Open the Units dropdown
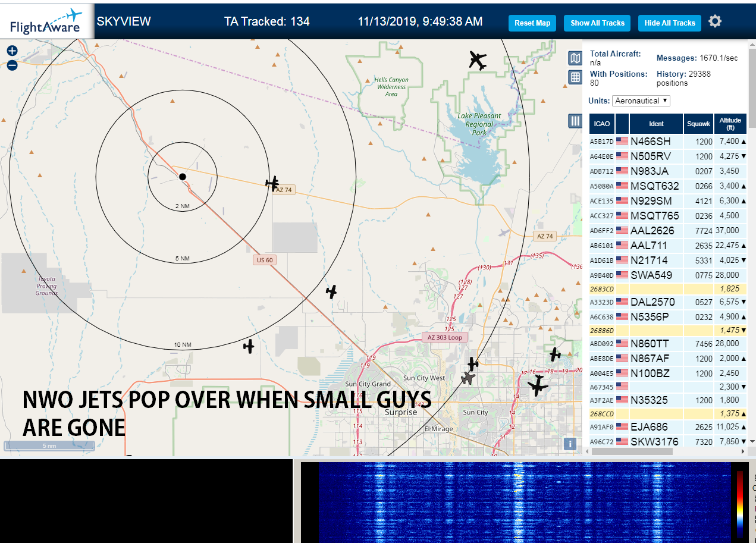756x543 pixels. pyautogui.click(x=641, y=101)
